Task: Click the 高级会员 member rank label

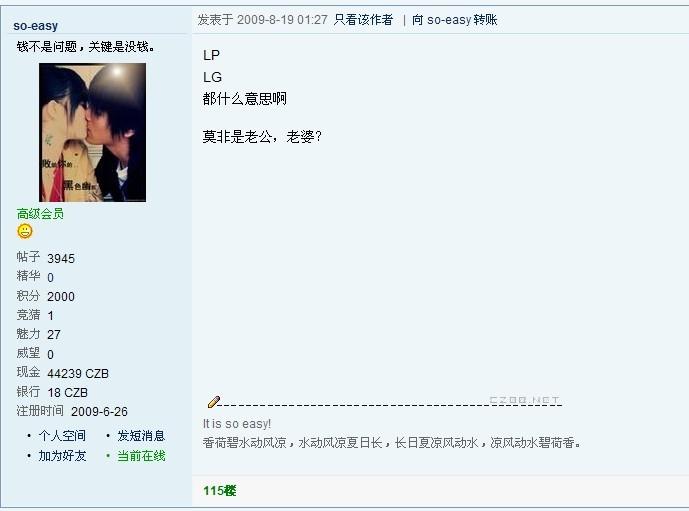Action: click(40, 214)
